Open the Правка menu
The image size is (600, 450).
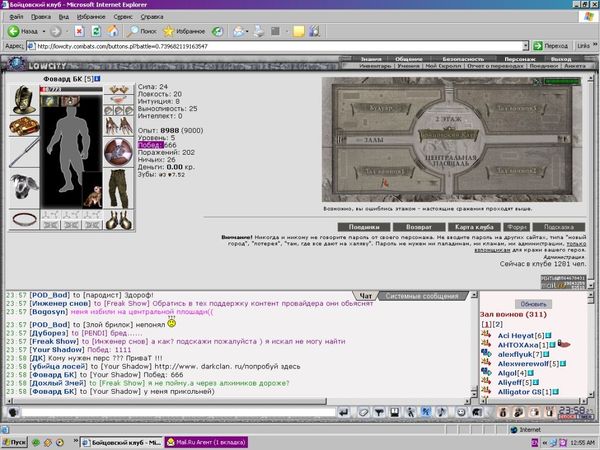(41, 17)
